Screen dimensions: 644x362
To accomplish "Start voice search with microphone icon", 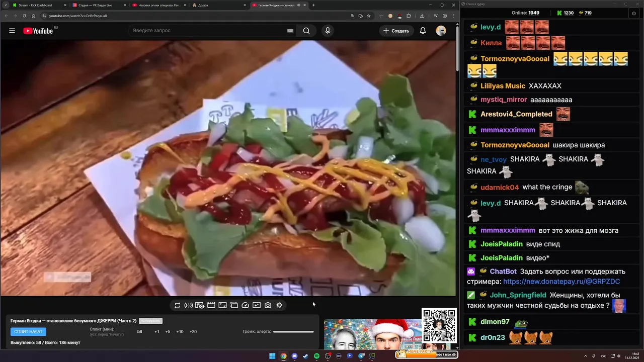I will click(328, 31).
